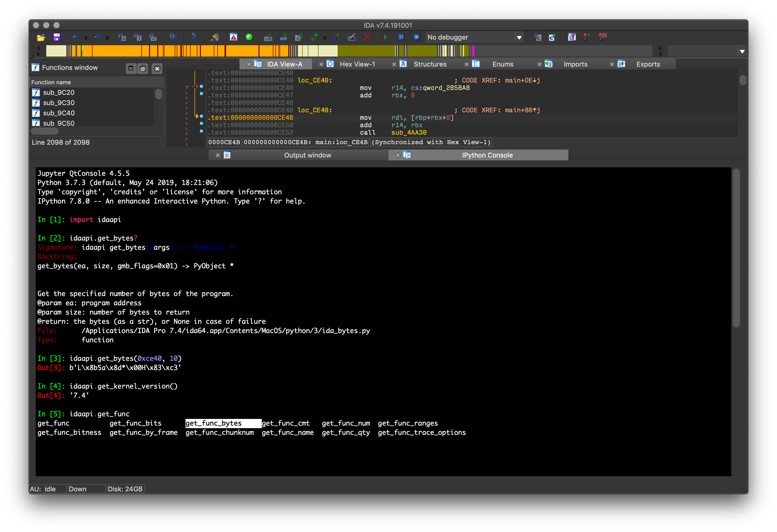The height and width of the screenshot is (532, 777).
Task: Open the navigation band options dropdown
Action: [x=742, y=51]
